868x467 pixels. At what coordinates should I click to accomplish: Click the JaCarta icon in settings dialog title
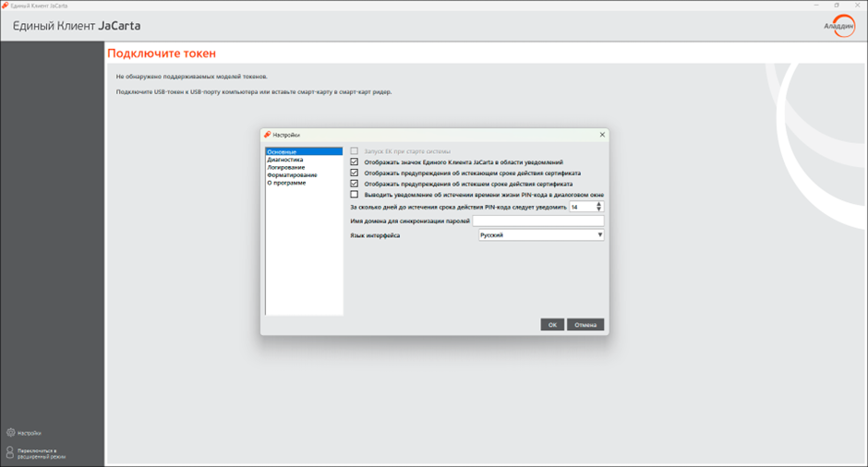pos(268,135)
